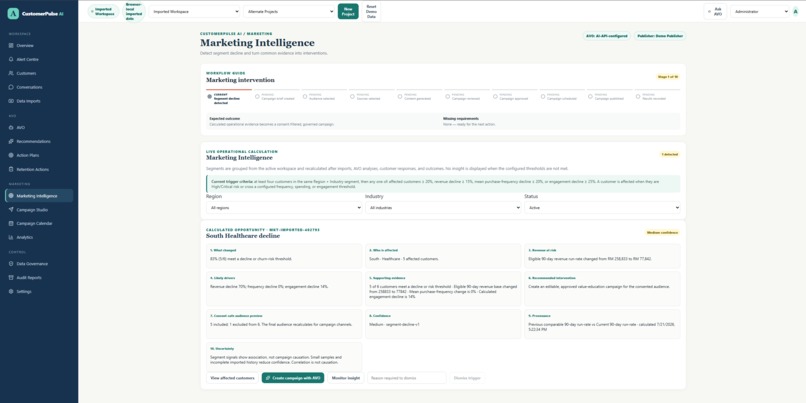Click the Browser-local imported data pill
The height and width of the screenshot is (403, 806).
pos(134,11)
